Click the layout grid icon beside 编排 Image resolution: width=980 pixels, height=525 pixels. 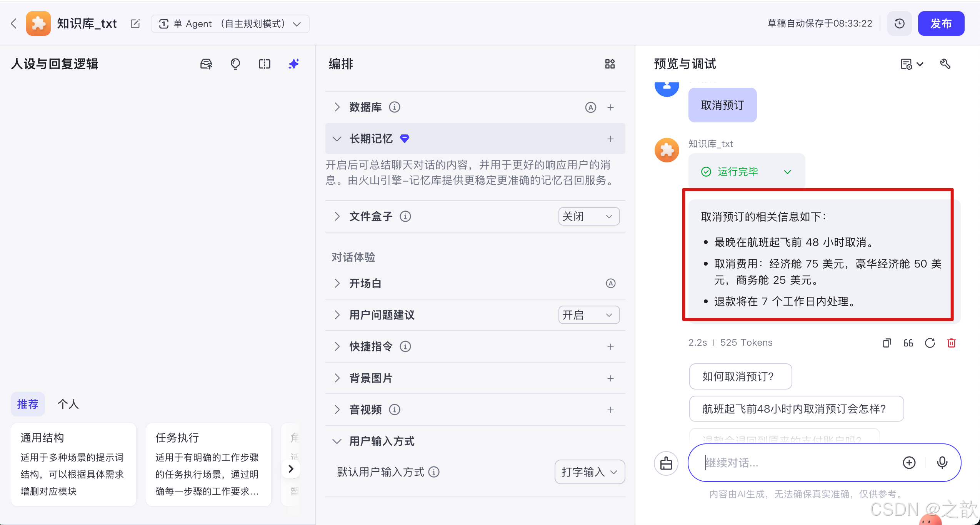610,64
